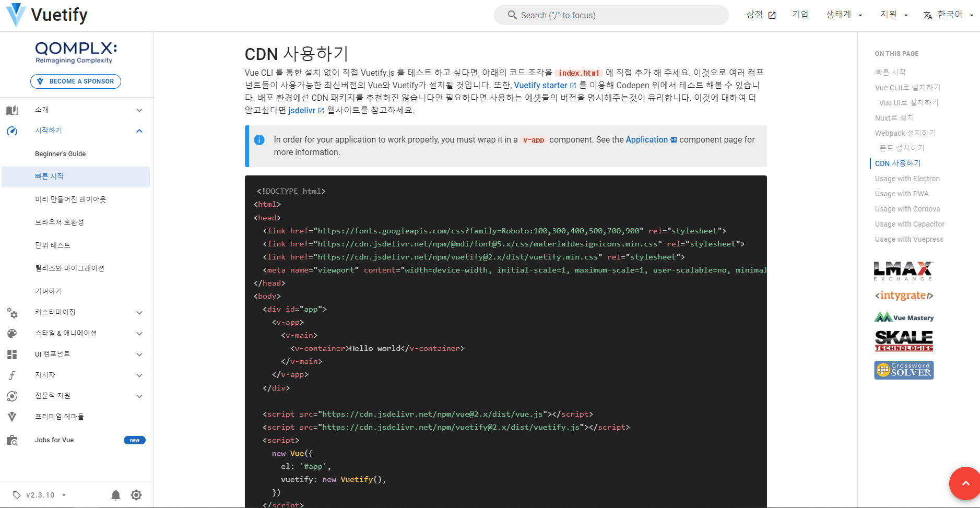Viewport: 980px width, 508px height.
Task: Click the info icon in the alert
Action: [x=259, y=140]
